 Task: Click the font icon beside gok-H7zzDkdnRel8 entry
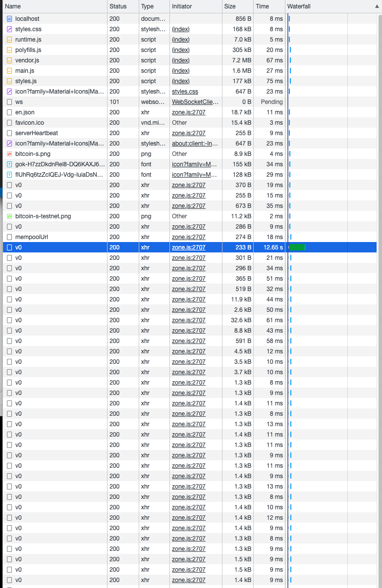click(x=10, y=164)
